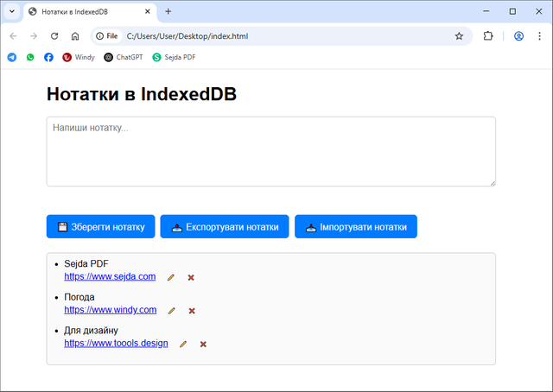The width and height of the screenshot is (553, 392).
Task: Focus the Напиши нотатку text area
Action: 270,152
